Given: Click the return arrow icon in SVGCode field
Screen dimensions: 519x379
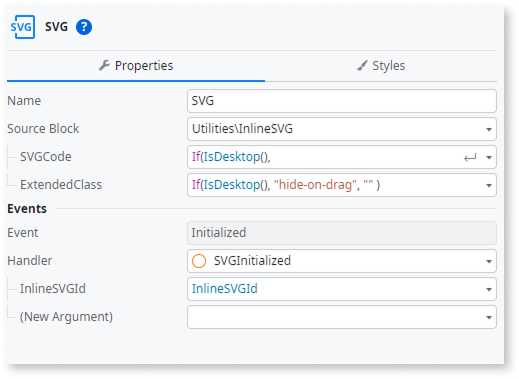Looking at the screenshot, I should (x=470, y=157).
